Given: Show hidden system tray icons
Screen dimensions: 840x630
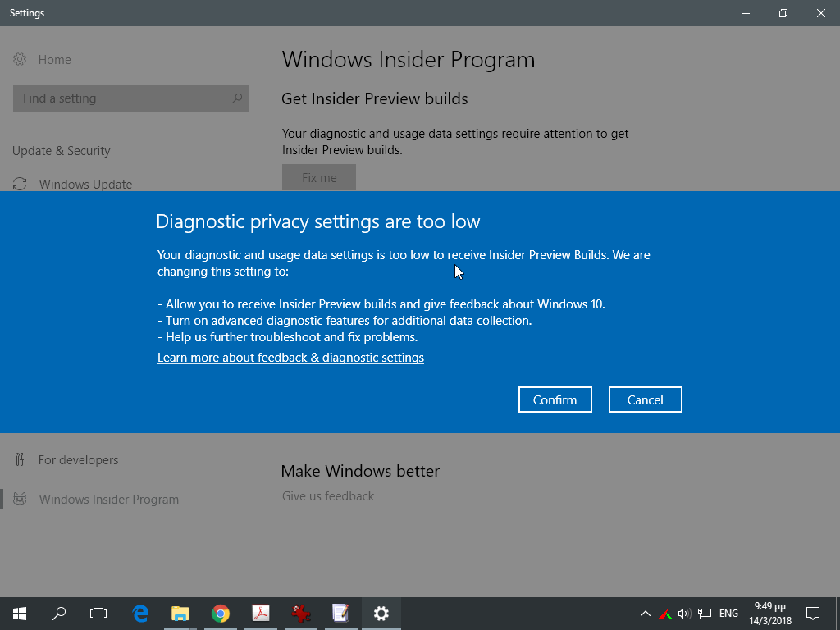Looking at the screenshot, I should point(646,614).
